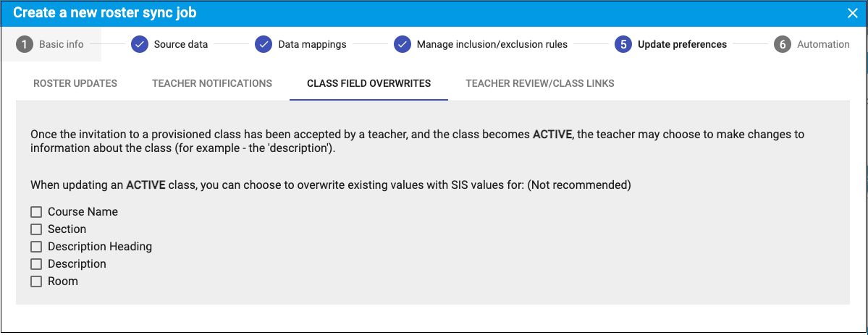868x335 pixels.
Task: Enable the Course Name overwrite checkbox
Action: (36, 212)
